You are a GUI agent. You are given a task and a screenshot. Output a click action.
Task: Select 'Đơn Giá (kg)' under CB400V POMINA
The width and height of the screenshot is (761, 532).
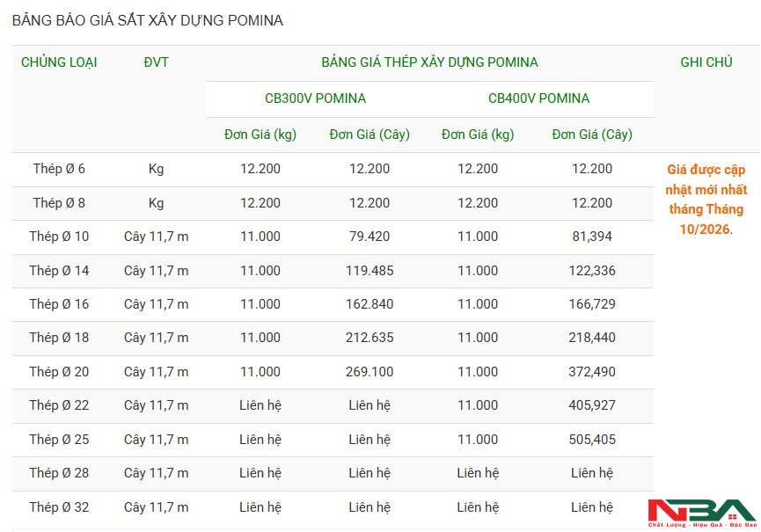478,135
